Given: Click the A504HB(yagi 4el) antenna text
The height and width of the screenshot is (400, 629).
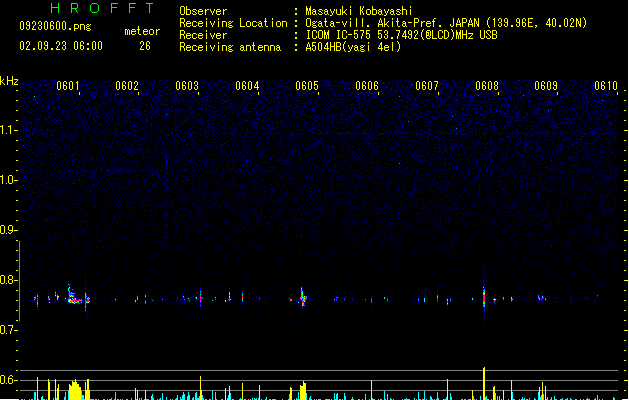Looking at the screenshot, I should click(353, 47).
